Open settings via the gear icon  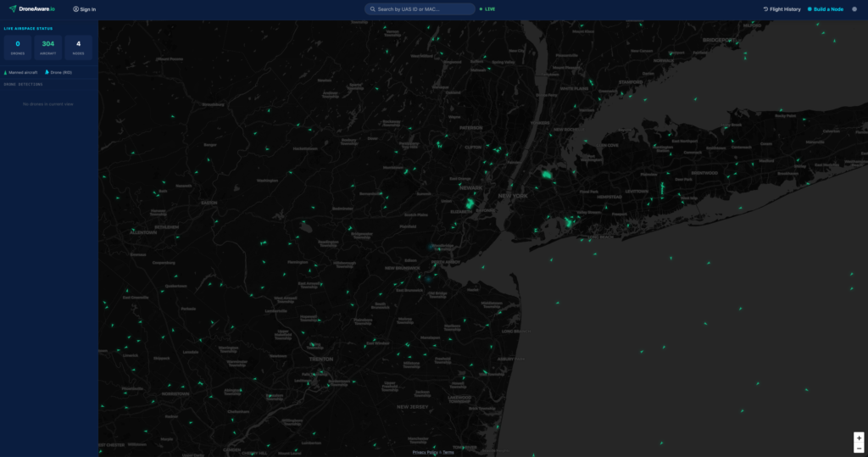coord(854,9)
